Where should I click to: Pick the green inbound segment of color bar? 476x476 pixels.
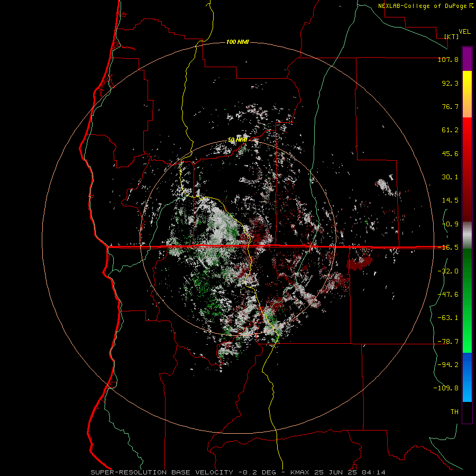click(x=467, y=300)
